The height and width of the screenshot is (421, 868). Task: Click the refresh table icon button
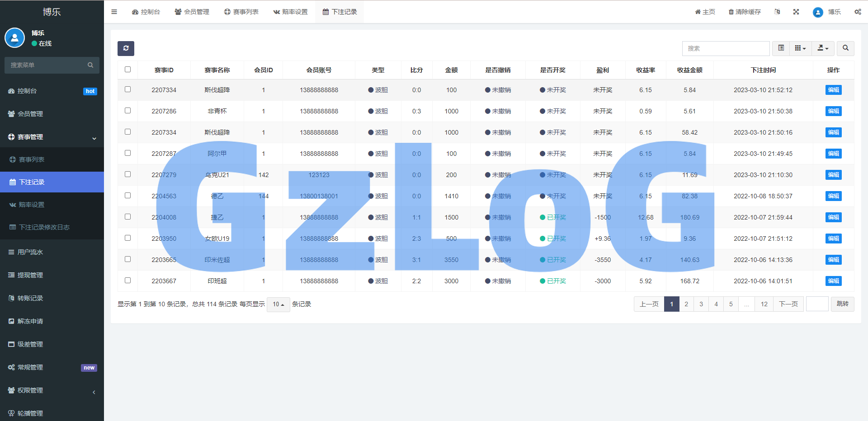126,48
